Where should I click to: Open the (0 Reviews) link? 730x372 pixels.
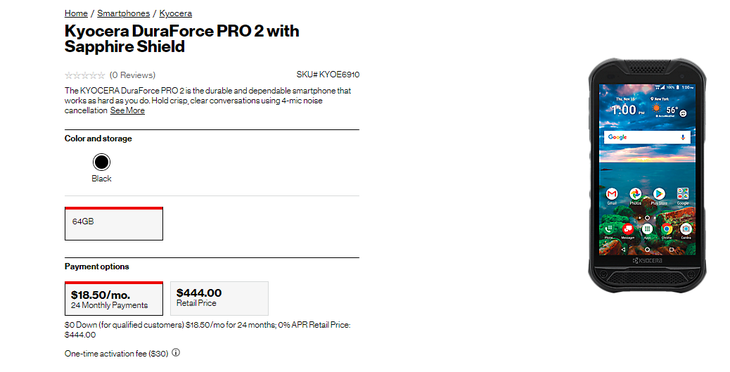pos(132,75)
